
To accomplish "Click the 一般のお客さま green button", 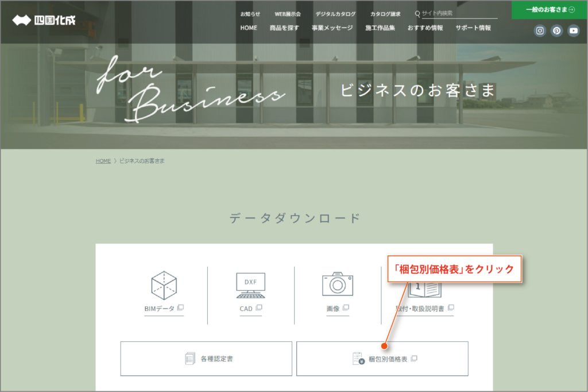I will click(x=550, y=10).
